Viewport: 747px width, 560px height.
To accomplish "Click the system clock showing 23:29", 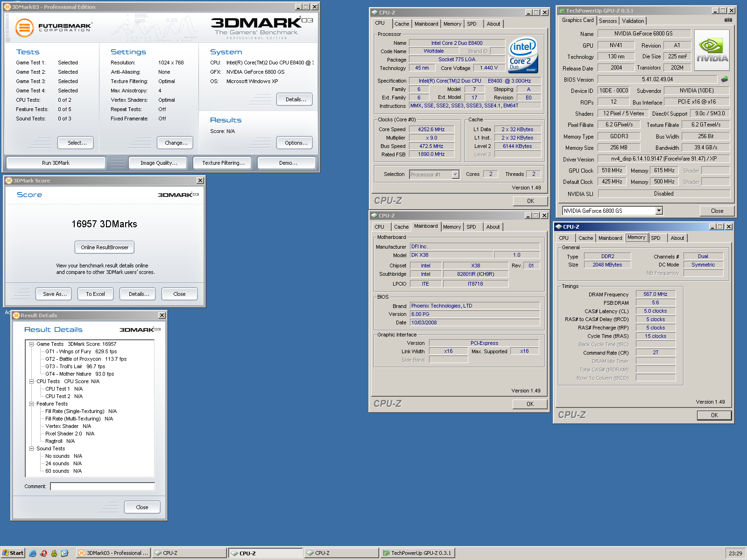I will click(x=735, y=553).
